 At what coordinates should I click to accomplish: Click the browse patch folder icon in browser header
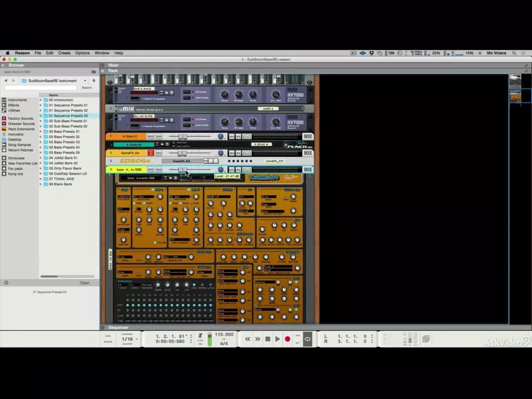coord(94,72)
